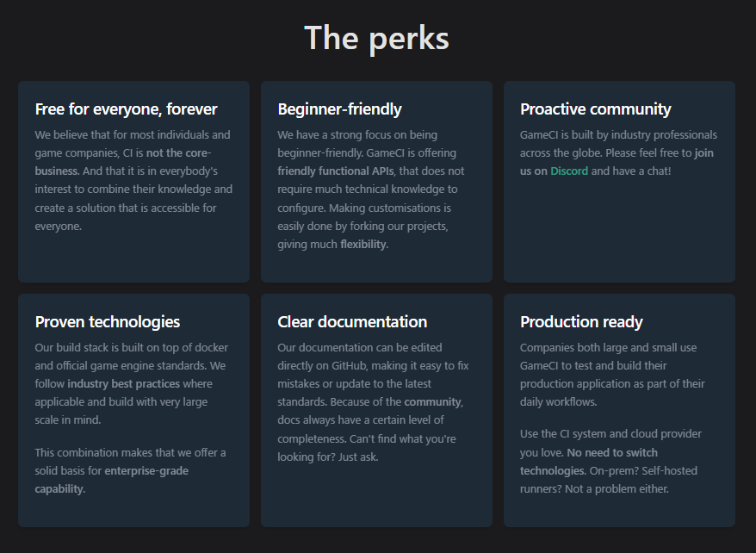Click the bold "community" word in documentation card
The width and height of the screenshot is (756, 553).
[x=433, y=402]
